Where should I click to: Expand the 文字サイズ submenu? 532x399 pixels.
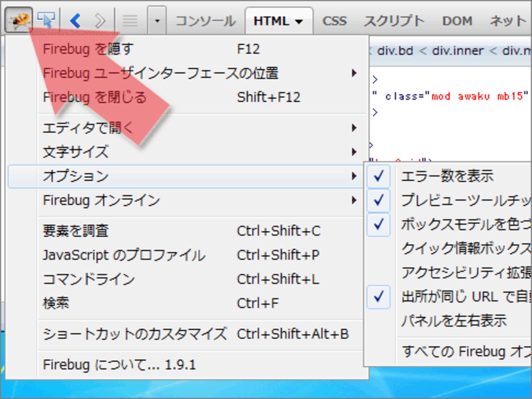click(188, 152)
